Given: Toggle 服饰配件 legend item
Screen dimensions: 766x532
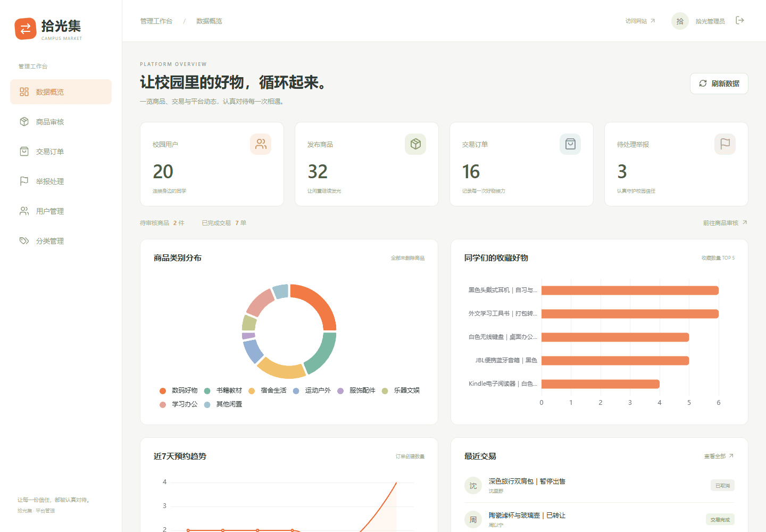Looking at the screenshot, I should tap(356, 390).
